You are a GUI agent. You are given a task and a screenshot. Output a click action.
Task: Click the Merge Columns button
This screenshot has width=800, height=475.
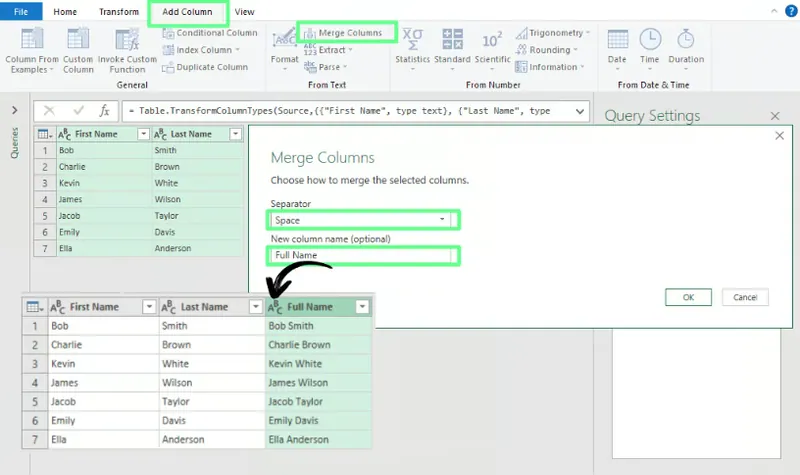[x=348, y=33]
